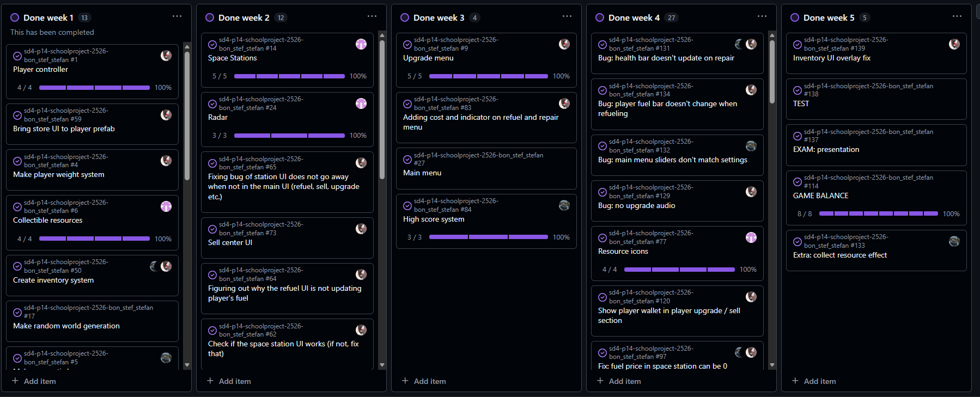Image resolution: width=980 pixels, height=397 pixels.
Task: Click the assignee avatar on Player controller card
Action: pyautogui.click(x=166, y=56)
